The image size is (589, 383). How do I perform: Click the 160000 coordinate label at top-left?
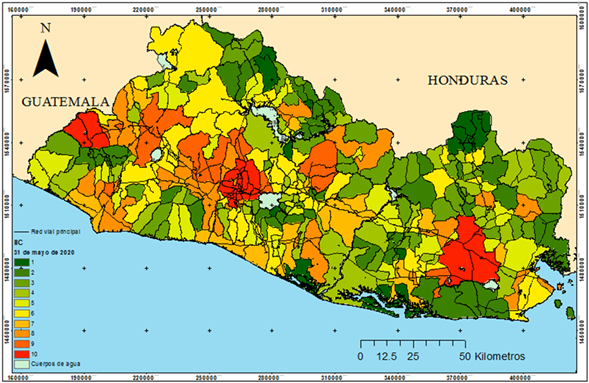point(18,10)
